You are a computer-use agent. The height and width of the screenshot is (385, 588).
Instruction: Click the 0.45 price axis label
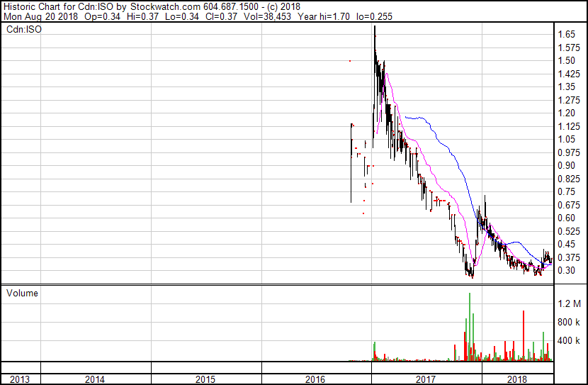click(566, 245)
